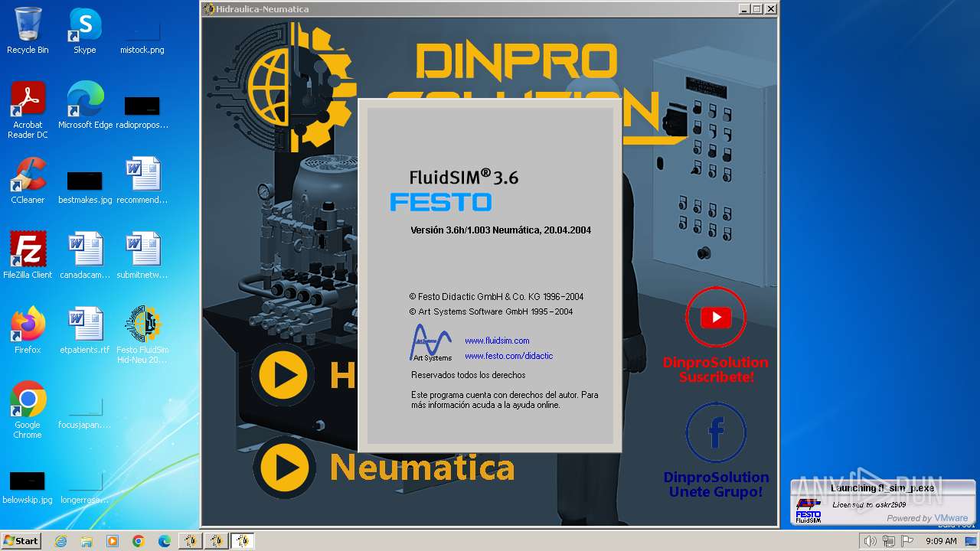The height and width of the screenshot is (551, 980).
Task: Open CCleaner desktop shortcut
Action: 28,181
